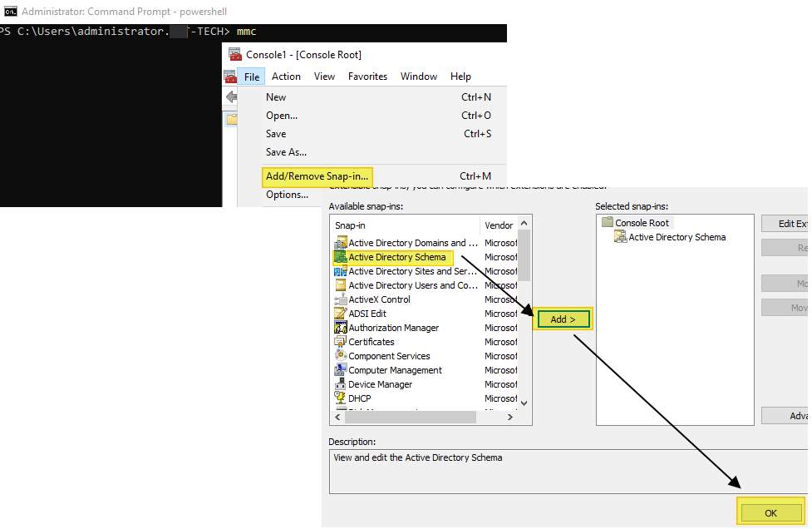Select Active Directory Schema in available list

click(x=396, y=257)
